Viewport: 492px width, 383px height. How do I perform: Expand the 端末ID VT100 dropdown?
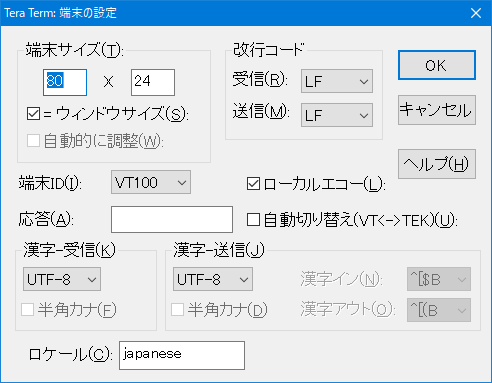click(x=151, y=182)
